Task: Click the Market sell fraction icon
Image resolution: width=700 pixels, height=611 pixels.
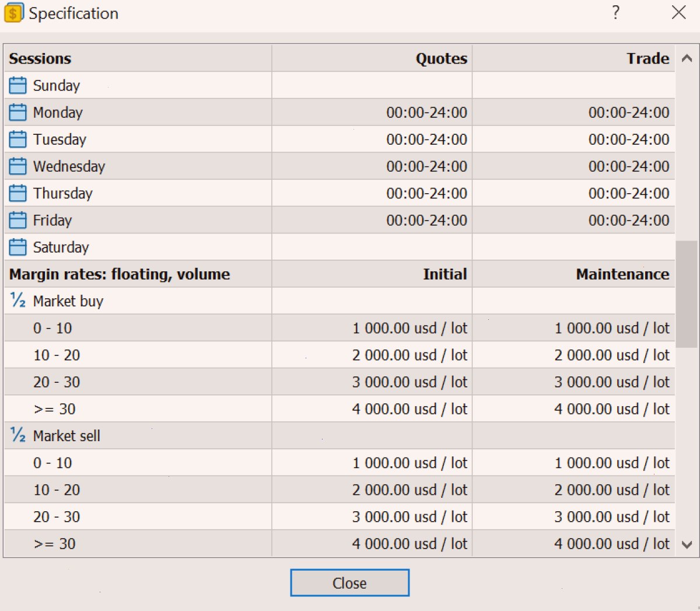Action: 18,435
